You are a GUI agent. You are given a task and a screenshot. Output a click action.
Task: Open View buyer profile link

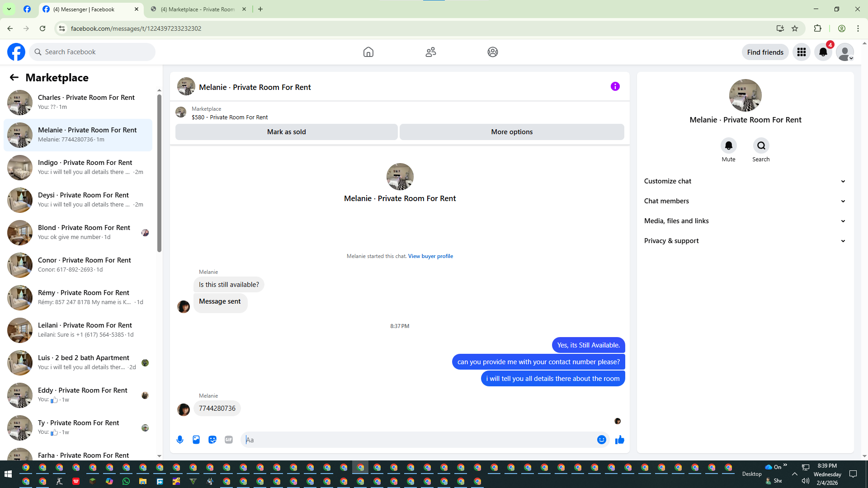(x=430, y=256)
